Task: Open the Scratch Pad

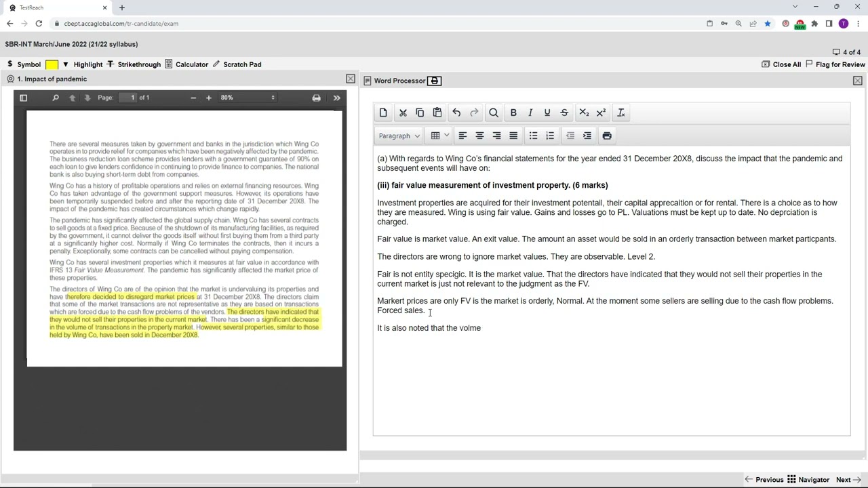Action: point(237,64)
